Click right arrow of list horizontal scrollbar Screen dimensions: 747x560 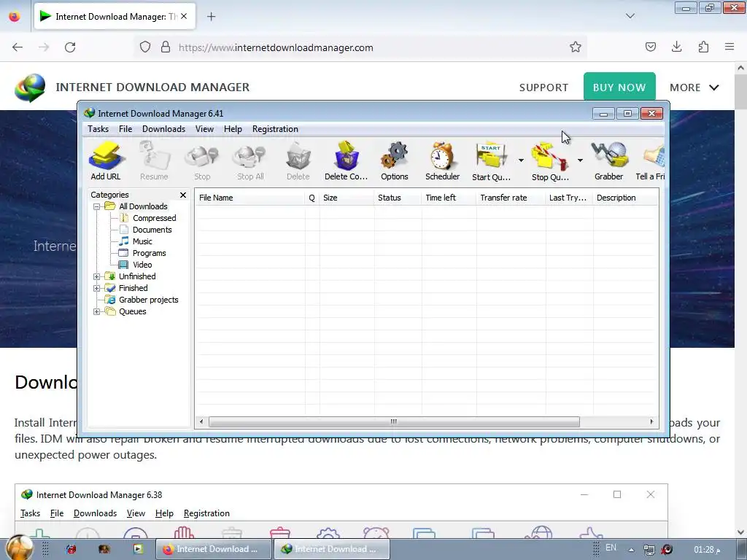pyautogui.click(x=651, y=422)
